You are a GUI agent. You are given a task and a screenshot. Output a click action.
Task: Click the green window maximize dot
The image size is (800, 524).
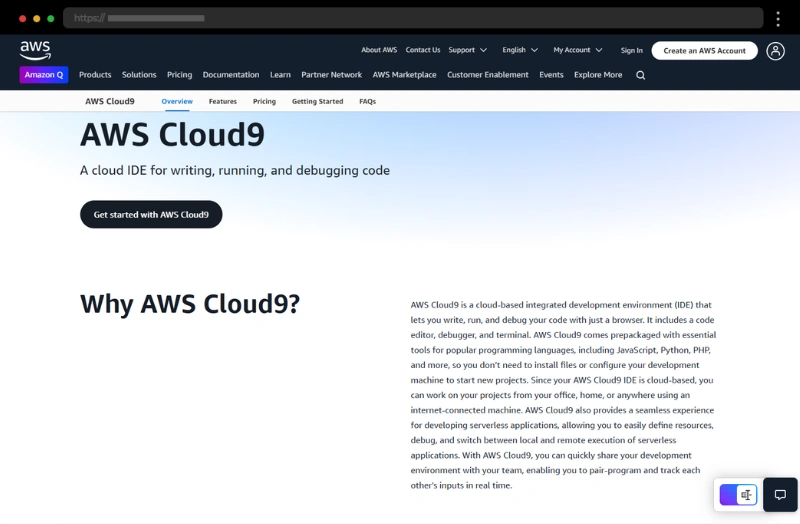point(51,18)
